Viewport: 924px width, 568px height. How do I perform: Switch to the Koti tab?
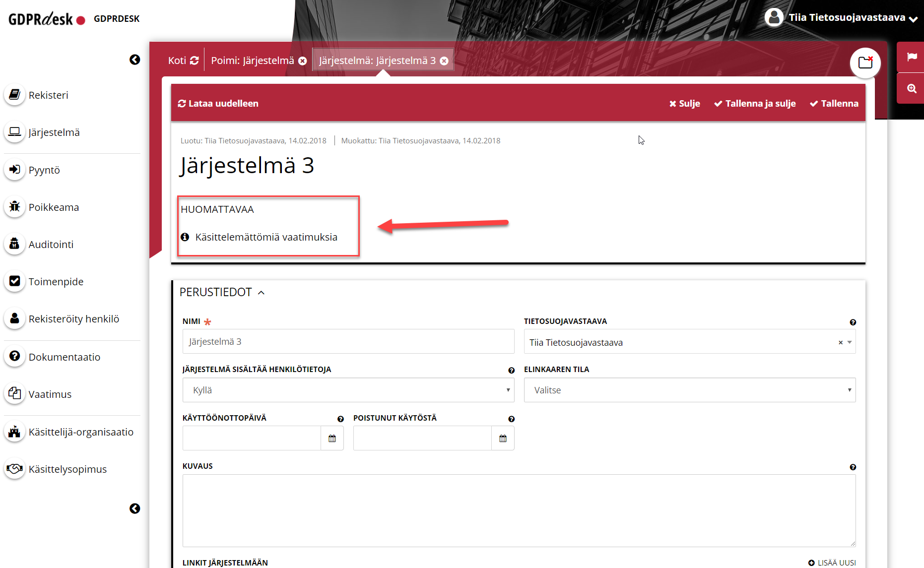pyautogui.click(x=177, y=61)
